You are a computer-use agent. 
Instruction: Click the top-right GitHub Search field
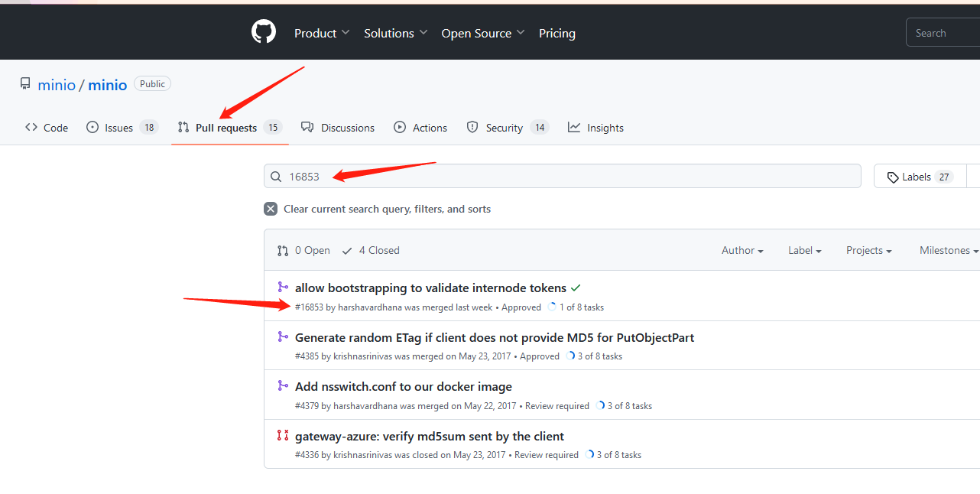(943, 33)
